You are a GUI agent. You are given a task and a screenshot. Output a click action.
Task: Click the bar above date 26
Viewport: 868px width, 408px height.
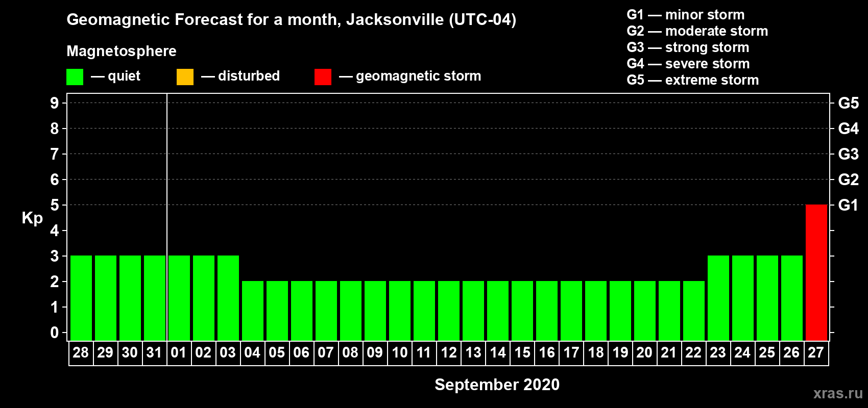click(x=792, y=298)
